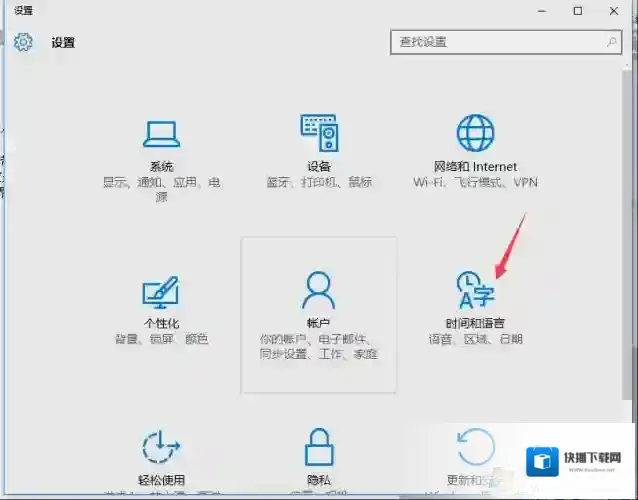Click the 个性化 category label
The height and width of the screenshot is (500, 638).
161,324
